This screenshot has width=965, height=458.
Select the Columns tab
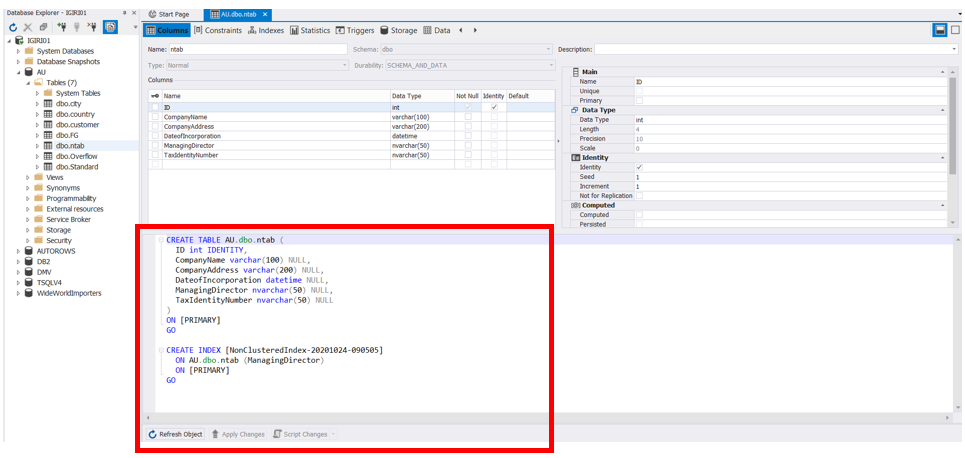pyautogui.click(x=167, y=30)
